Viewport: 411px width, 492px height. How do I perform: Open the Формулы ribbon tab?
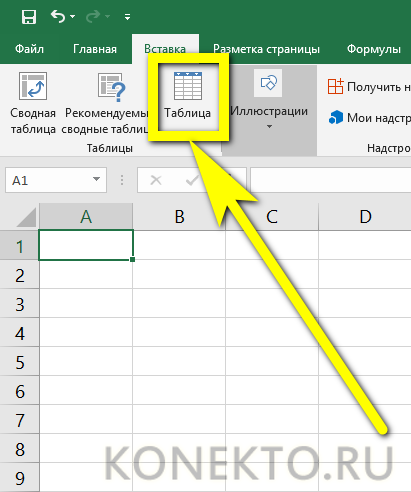tap(374, 49)
